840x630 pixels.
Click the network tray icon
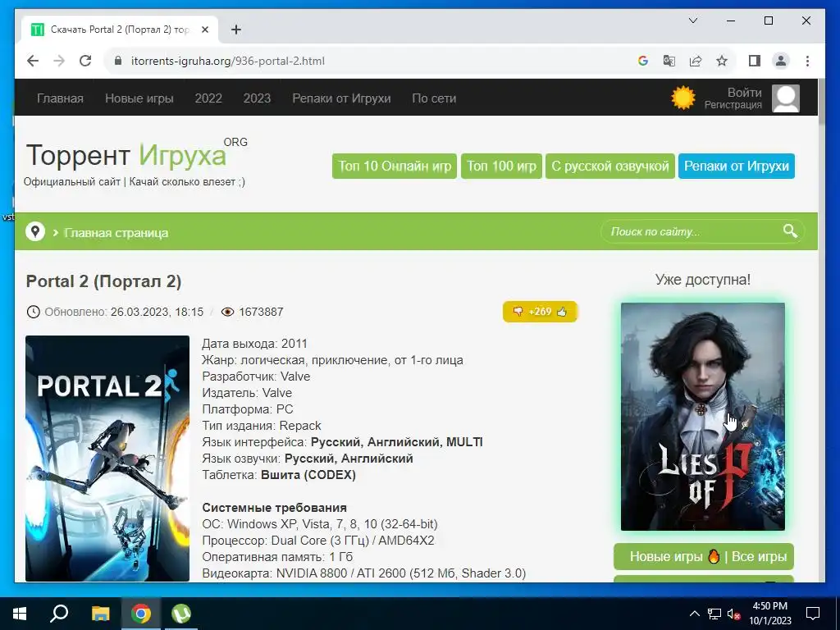click(714, 614)
